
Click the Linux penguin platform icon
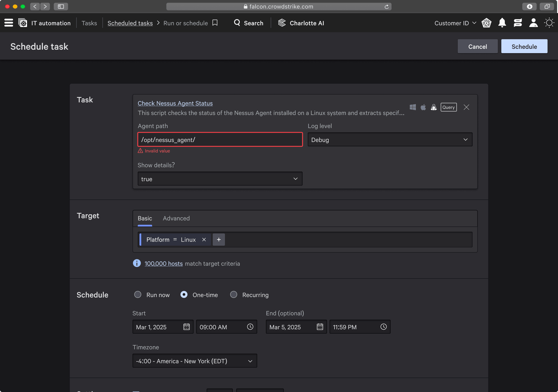[x=434, y=107]
